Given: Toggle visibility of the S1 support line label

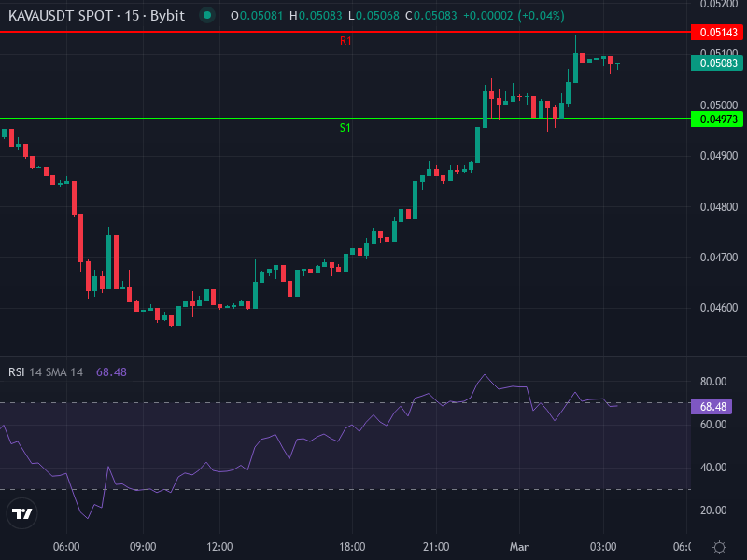Looking at the screenshot, I should [343, 127].
